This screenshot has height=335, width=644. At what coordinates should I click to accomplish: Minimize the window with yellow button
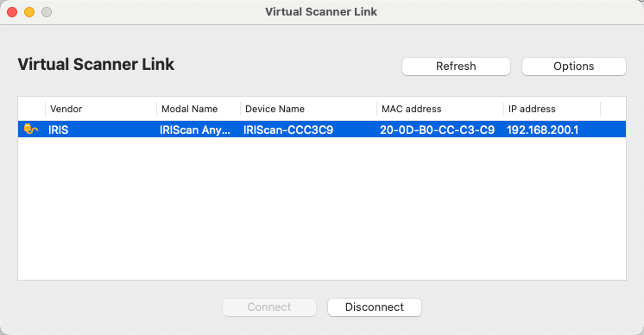click(29, 12)
